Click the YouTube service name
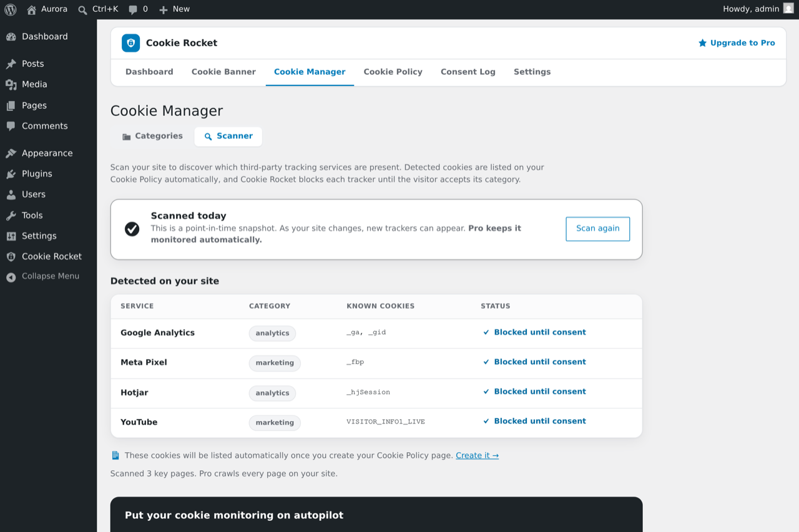 tap(139, 422)
